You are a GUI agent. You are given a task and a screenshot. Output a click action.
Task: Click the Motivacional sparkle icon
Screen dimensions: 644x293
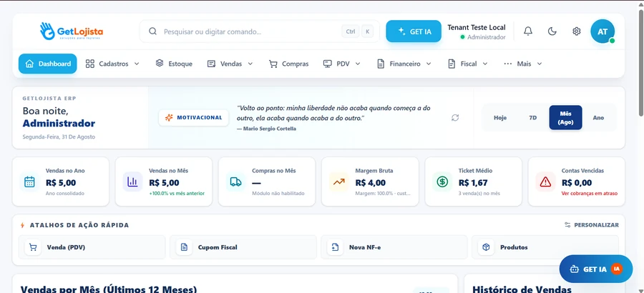169,118
